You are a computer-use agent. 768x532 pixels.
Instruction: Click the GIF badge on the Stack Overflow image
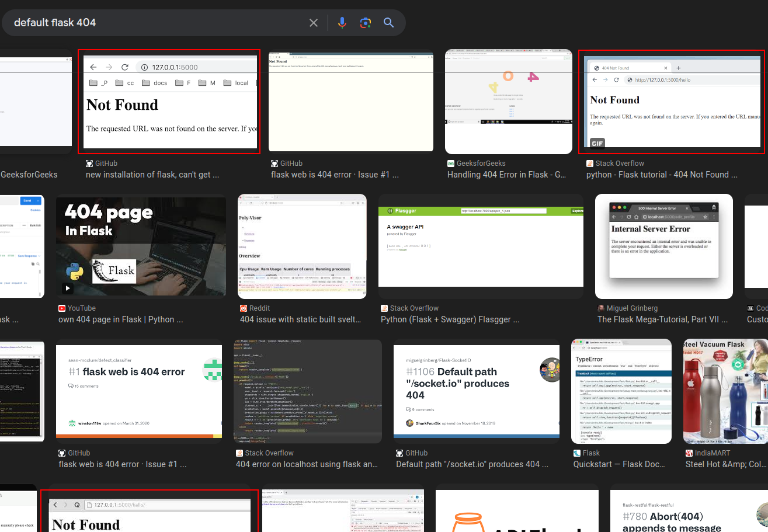point(597,144)
